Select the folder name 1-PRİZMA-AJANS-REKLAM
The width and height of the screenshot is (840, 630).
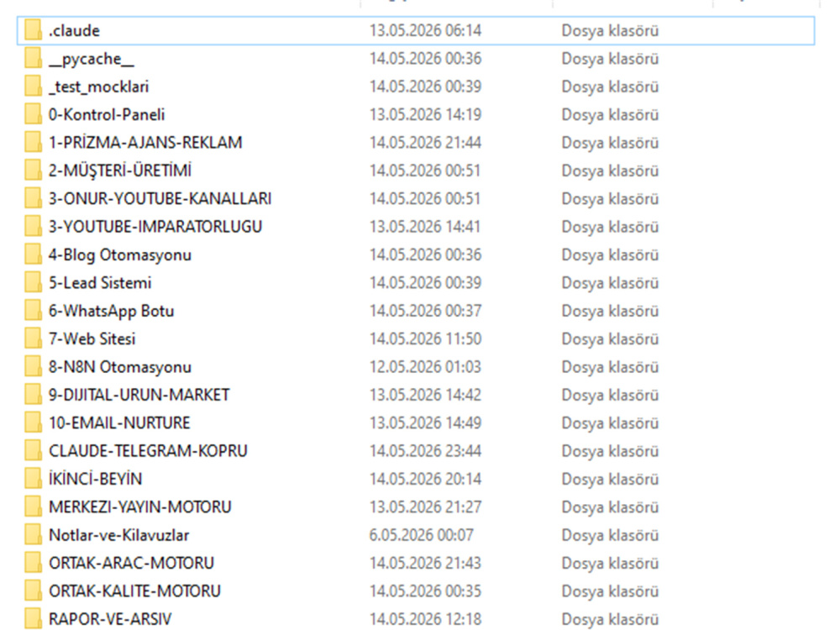145,143
